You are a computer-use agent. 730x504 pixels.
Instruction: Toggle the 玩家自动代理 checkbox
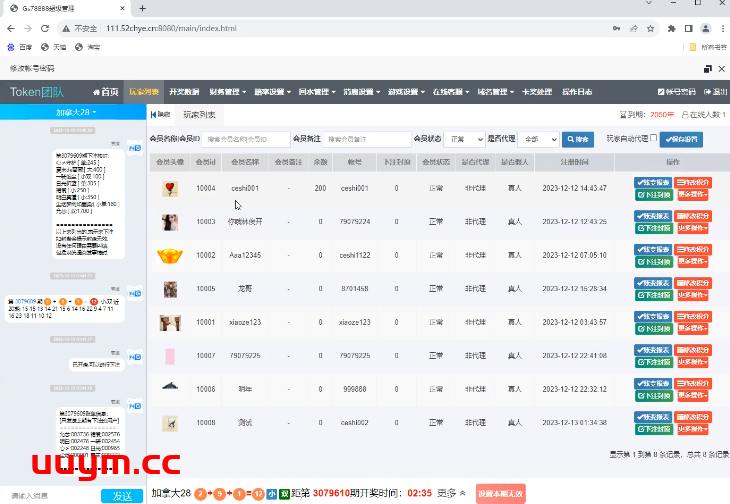654,139
